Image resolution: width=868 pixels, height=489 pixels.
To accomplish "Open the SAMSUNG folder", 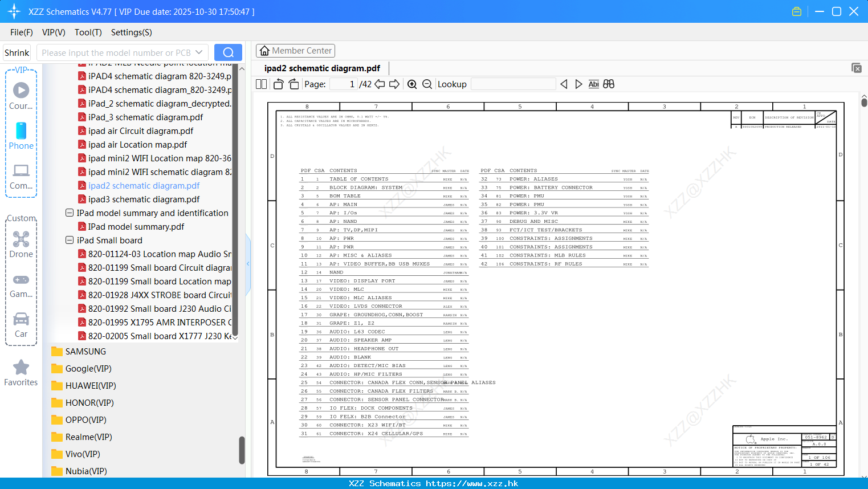I will (x=79, y=351).
